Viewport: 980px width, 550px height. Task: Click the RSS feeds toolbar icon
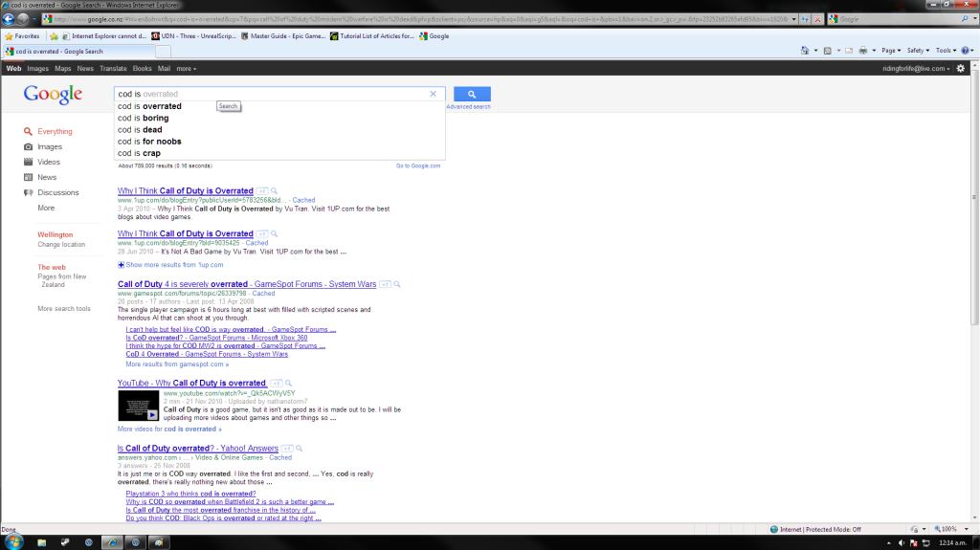click(x=828, y=51)
